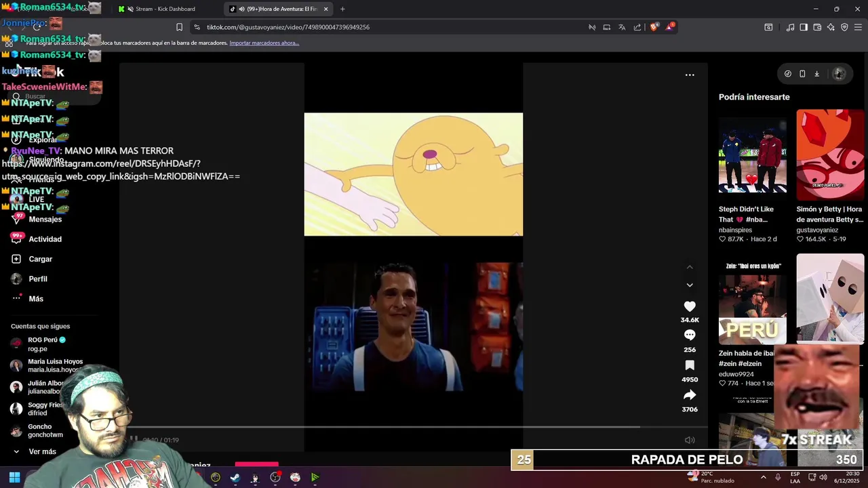
Task: Expand the system tray hidden icons chevron
Action: [763, 477]
